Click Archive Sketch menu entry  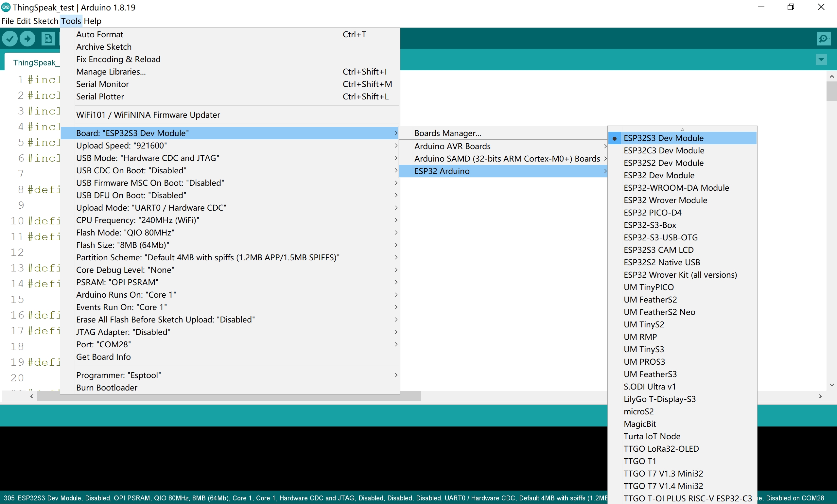(230, 47)
